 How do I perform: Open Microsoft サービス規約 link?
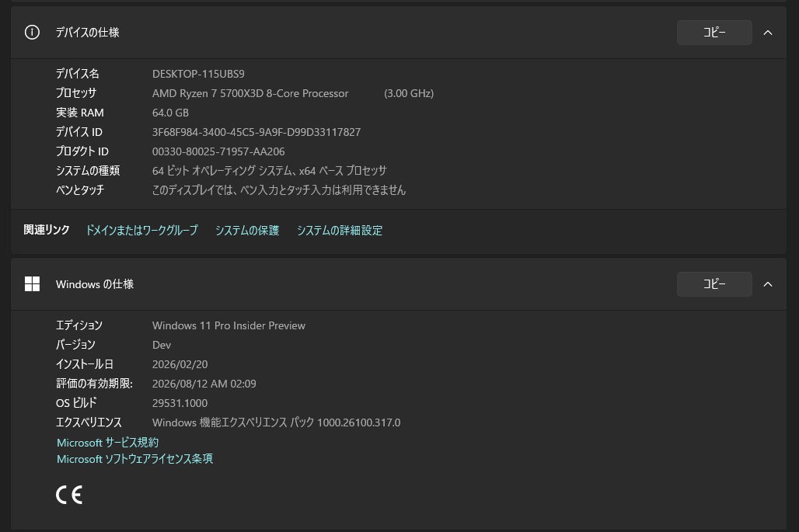point(107,443)
